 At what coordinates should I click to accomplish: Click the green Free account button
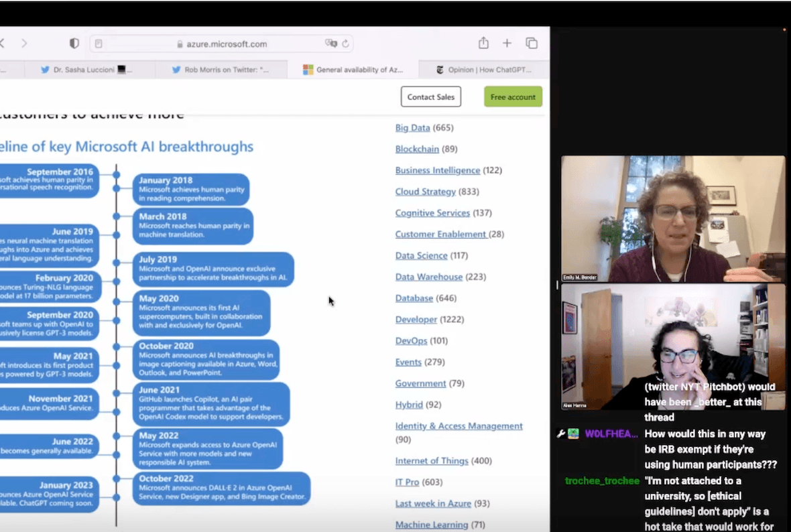click(x=513, y=97)
